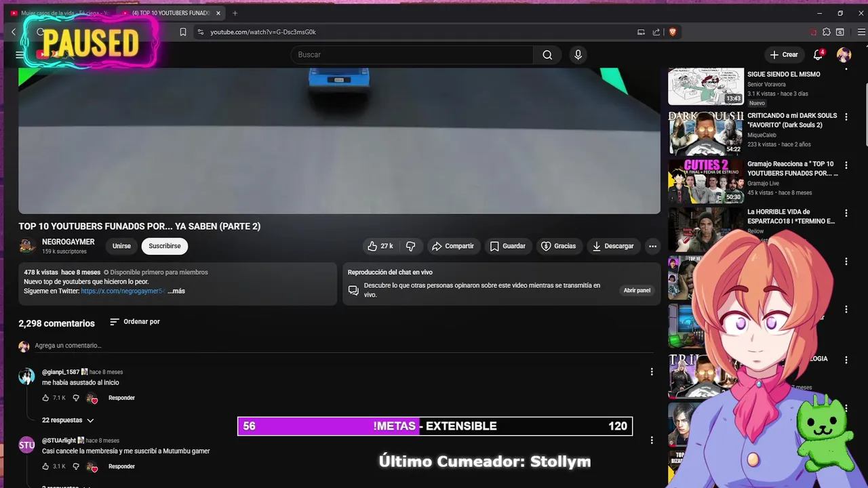The image size is (868, 488).
Task: Open options menu for STUArlight comment
Action: [652, 440]
